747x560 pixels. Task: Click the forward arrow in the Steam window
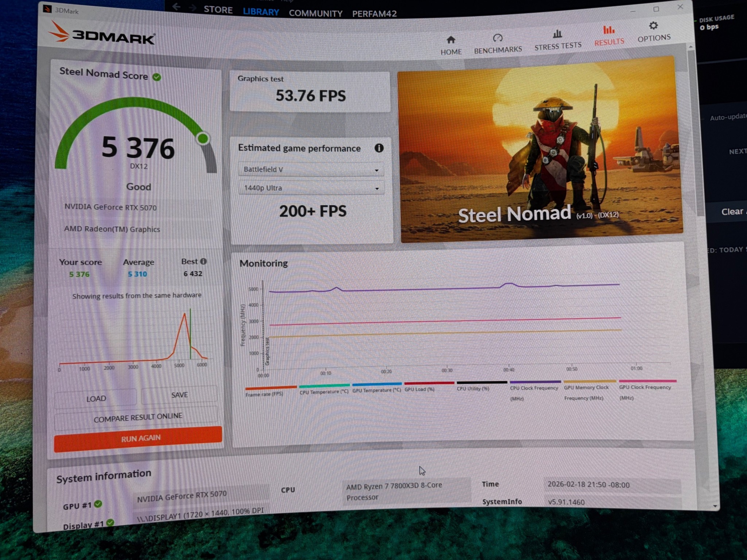[193, 7]
